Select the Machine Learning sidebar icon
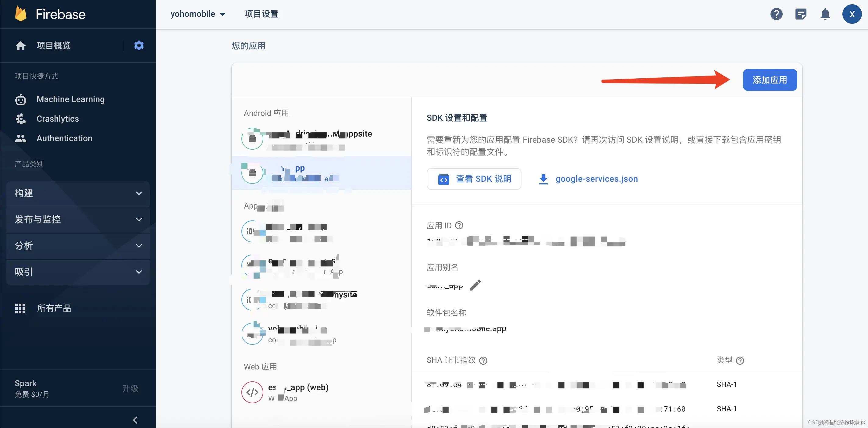Viewport: 868px width, 428px height. pos(20,99)
